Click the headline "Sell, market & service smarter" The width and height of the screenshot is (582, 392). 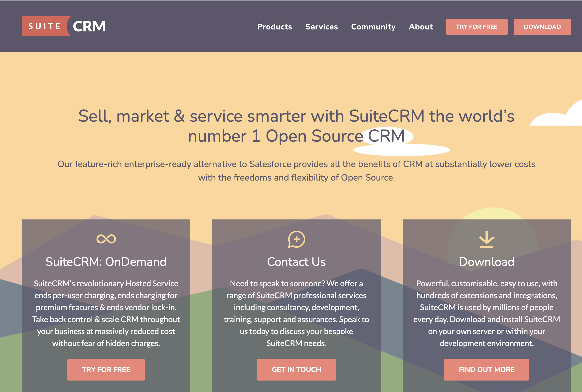296,126
